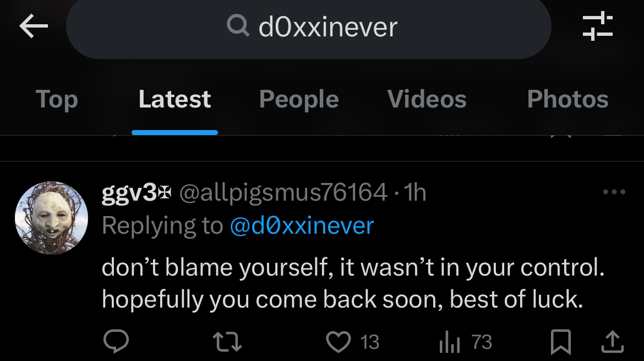Switch to the People tab
Image resolution: width=644 pixels, height=361 pixels.
(x=298, y=100)
